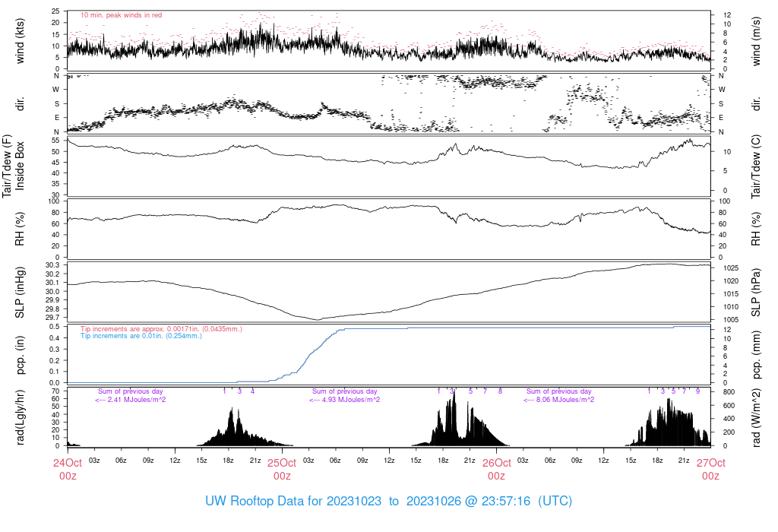Screen dimensions: 778x532
Task: Click the '1025' tick on the SLP hPa axis
Action: pyautogui.click(x=730, y=268)
